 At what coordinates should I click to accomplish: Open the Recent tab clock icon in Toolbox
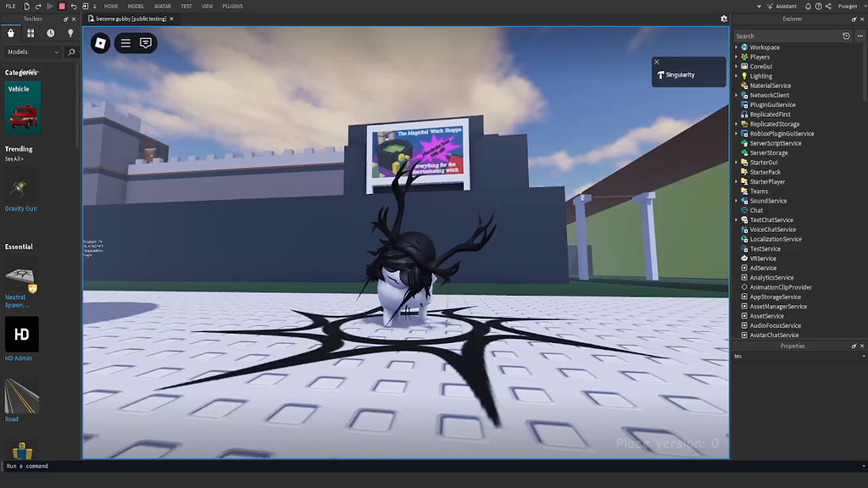tap(50, 33)
